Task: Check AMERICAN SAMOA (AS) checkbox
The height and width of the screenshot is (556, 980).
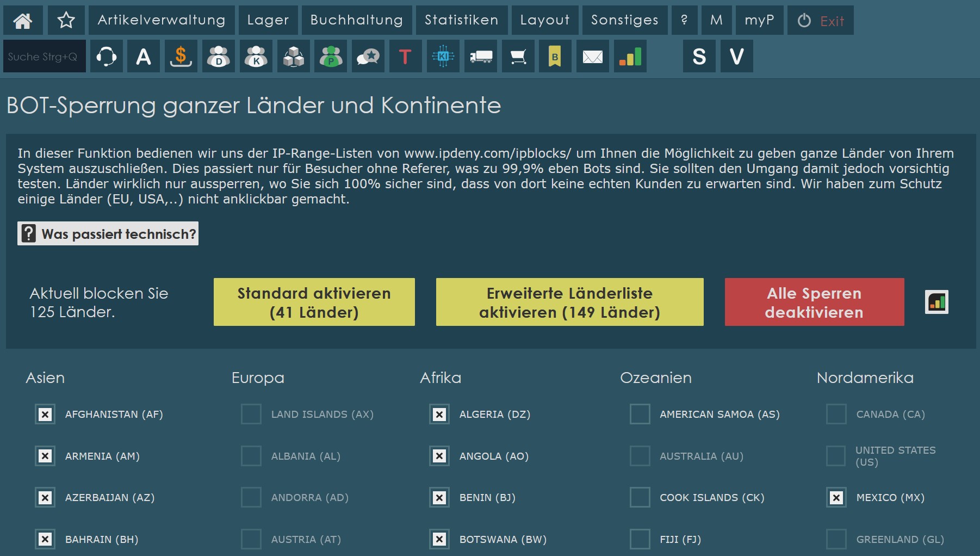Action: tap(640, 414)
